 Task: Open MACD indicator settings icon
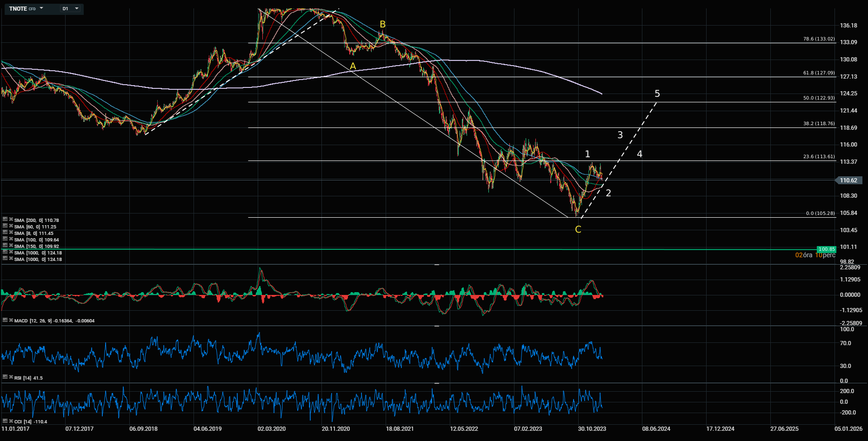coord(5,320)
